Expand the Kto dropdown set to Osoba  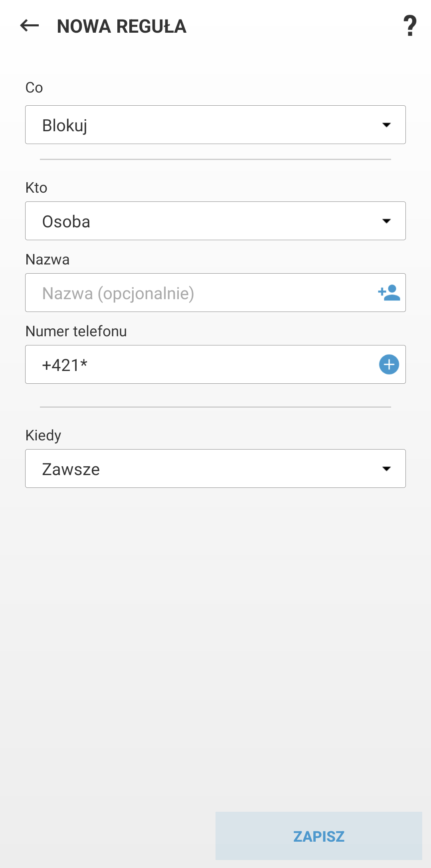coord(200,221)
